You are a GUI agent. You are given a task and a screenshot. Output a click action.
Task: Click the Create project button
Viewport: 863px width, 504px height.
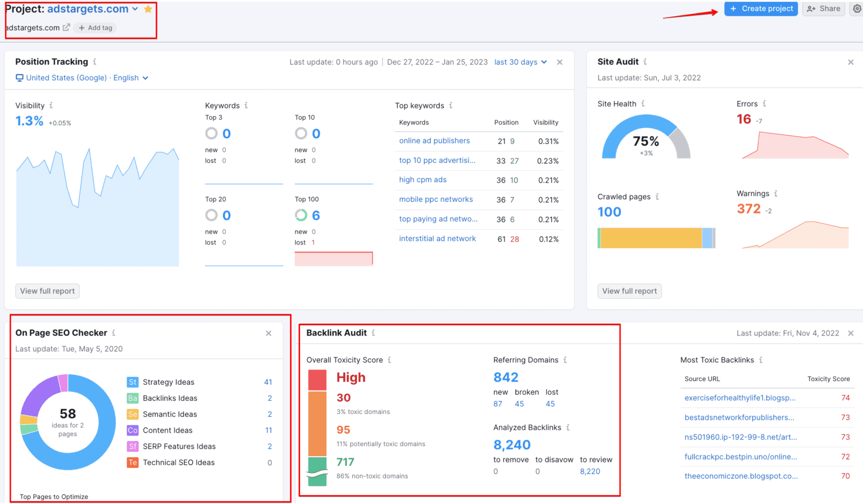[761, 8]
